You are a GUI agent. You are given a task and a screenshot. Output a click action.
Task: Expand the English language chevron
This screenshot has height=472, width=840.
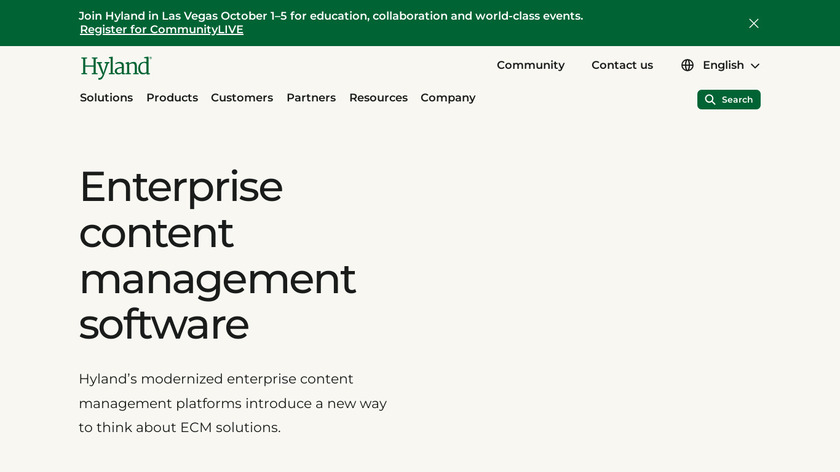pyautogui.click(x=755, y=66)
